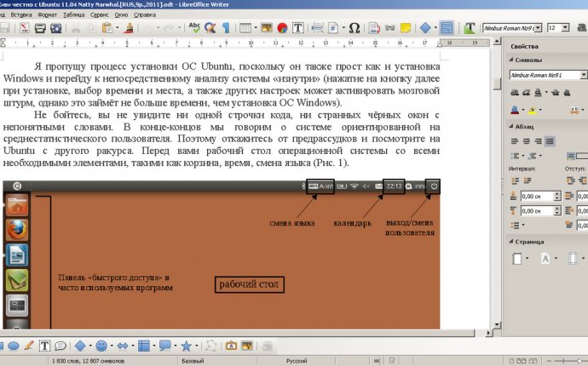Open the Сервис menu
The width and height of the screenshot is (588, 366).
point(100,14)
